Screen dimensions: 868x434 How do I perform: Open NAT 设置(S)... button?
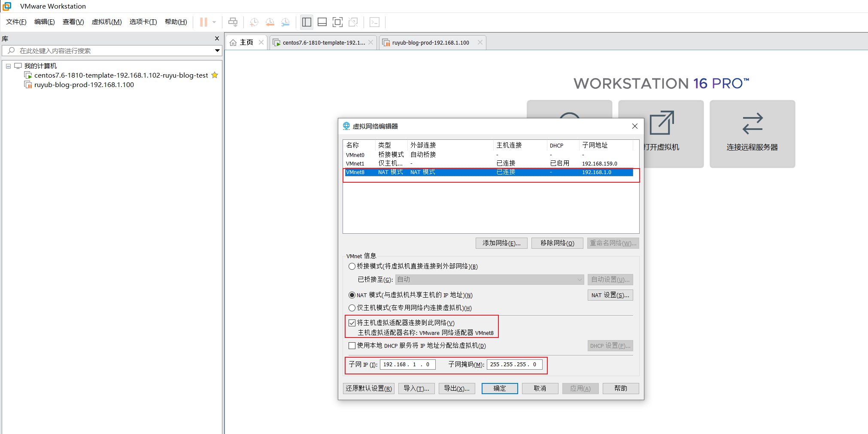(610, 295)
